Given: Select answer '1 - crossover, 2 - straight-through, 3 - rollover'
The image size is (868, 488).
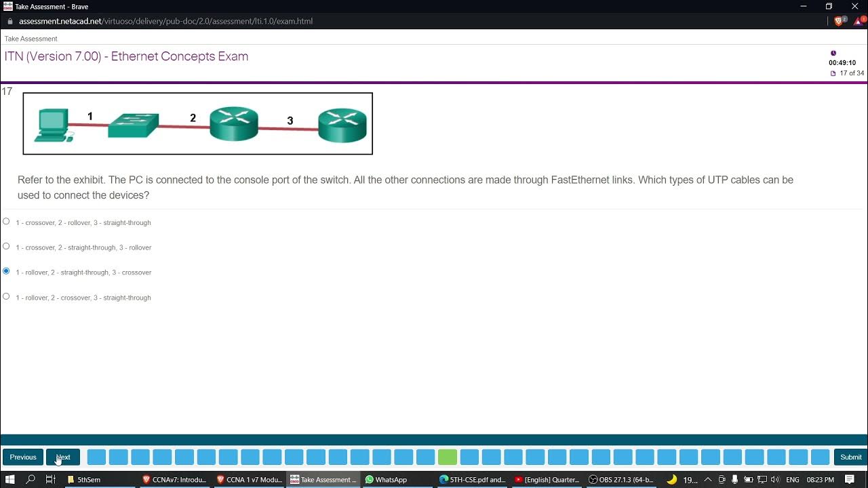Looking at the screenshot, I should point(6,247).
